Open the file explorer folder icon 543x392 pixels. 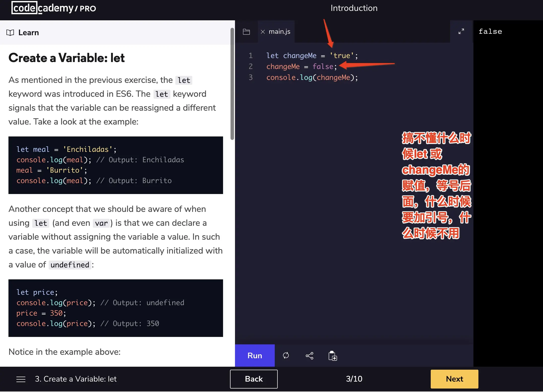pyautogui.click(x=246, y=32)
